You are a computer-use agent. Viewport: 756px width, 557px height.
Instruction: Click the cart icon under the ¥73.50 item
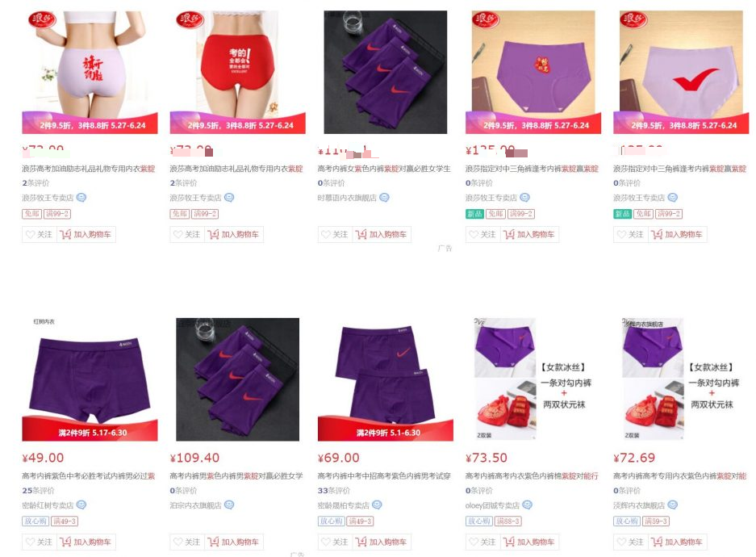click(x=508, y=542)
